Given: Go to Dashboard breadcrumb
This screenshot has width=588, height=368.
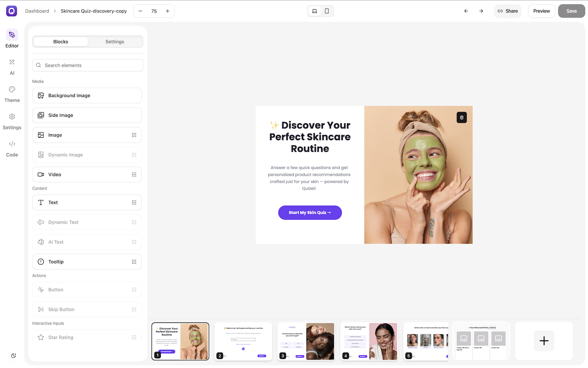Looking at the screenshot, I should [x=37, y=11].
